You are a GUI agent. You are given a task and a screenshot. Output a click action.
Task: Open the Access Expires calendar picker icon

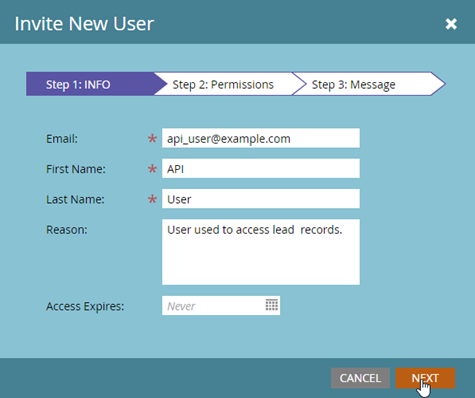tap(272, 305)
